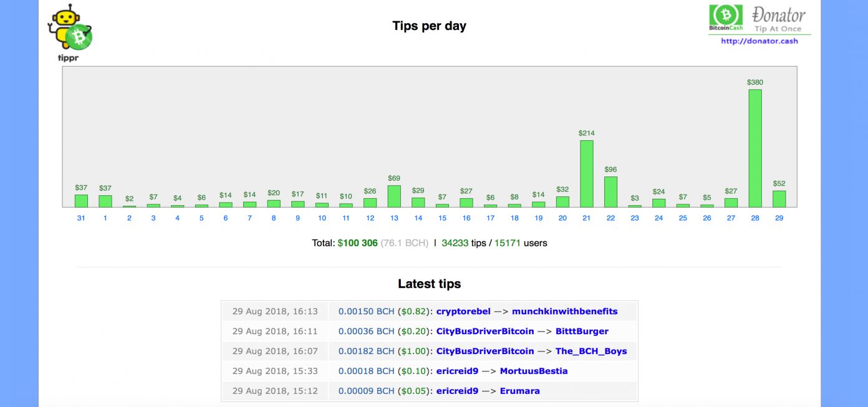
Task: Click the 0.00036 BCH tip amount
Action: point(367,331)
